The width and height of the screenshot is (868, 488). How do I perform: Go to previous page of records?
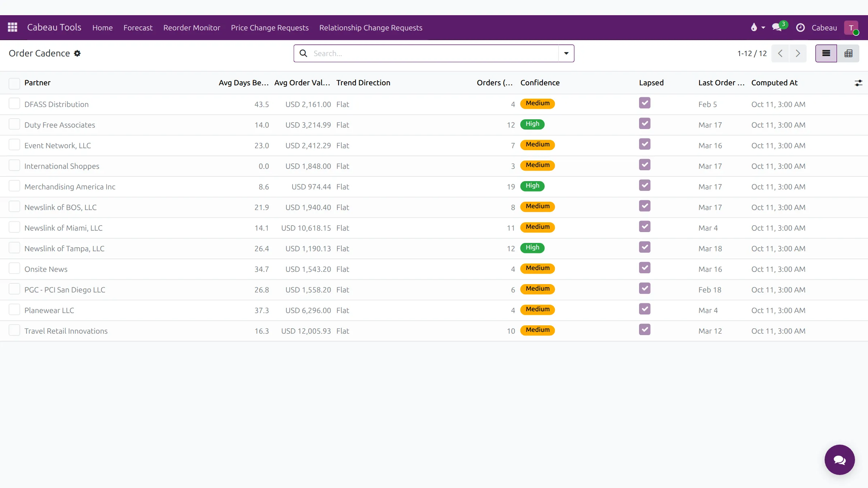(x=780, y=53)
